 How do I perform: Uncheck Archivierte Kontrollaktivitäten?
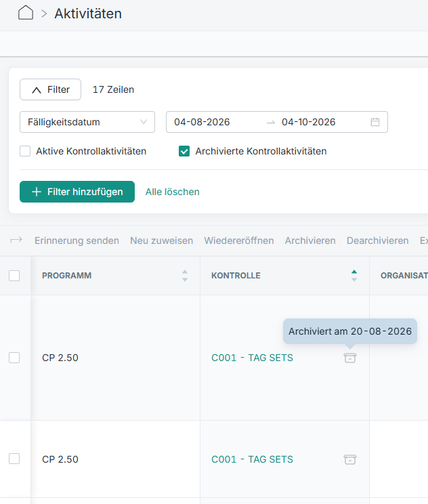point(184,151)
